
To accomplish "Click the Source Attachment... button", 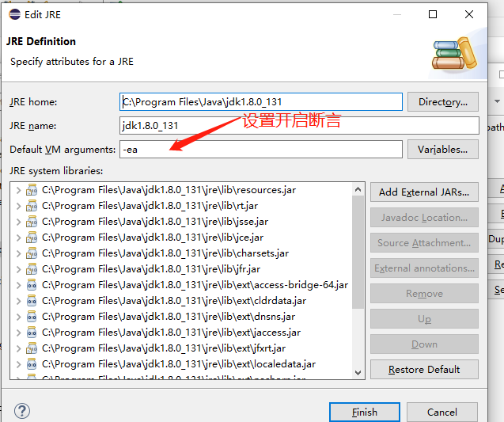I will pyautogui.click(x=424, y=243).
